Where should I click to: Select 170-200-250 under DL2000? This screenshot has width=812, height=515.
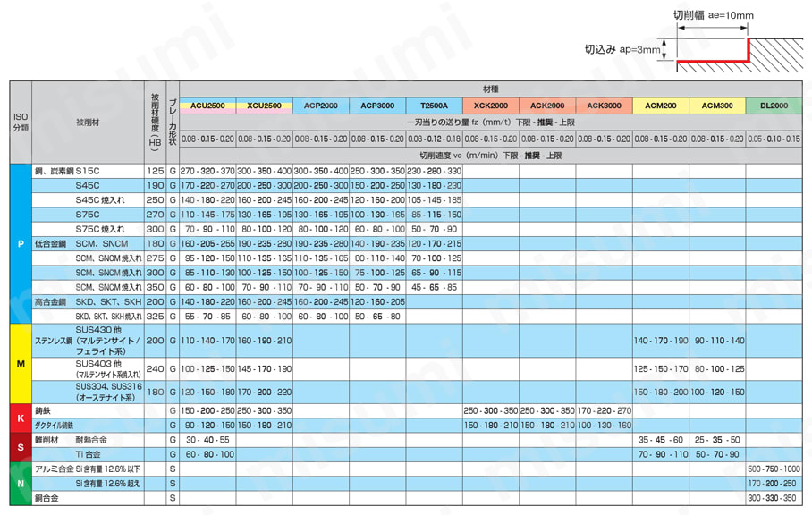[x=772, y=484]
